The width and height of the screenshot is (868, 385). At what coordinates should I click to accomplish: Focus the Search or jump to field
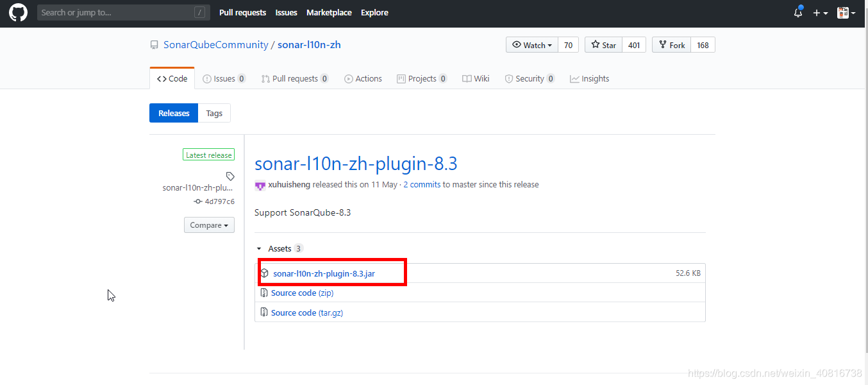pos(124,12)
